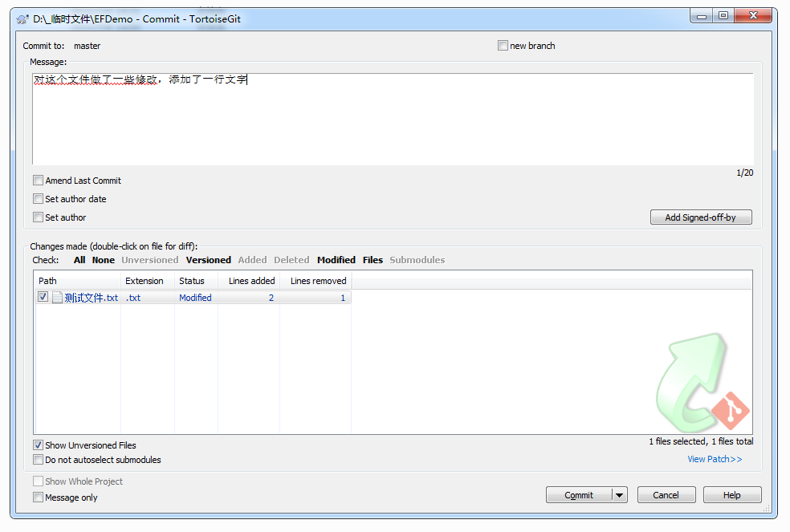The width and height of the screenshot is (790, 532).
Task: Close the TortoiseGit Commit window
Action: point(753,16)
